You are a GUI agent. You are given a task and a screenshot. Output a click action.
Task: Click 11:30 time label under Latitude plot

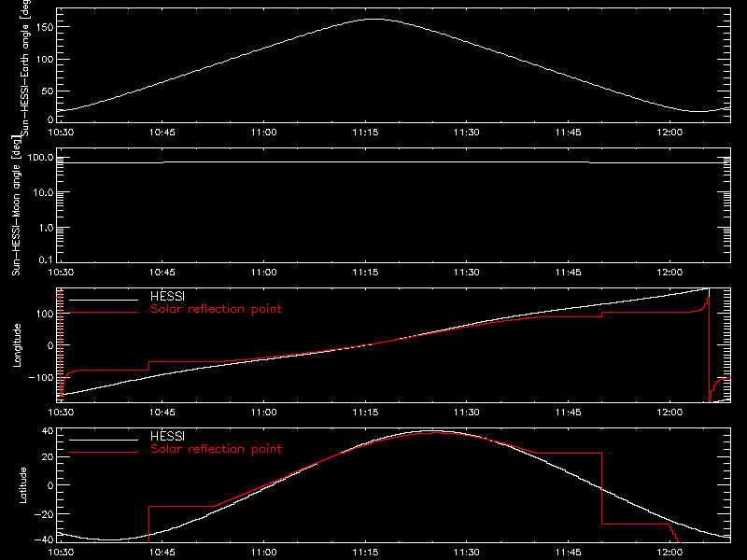pyautogui.click(x=467, y=553)
